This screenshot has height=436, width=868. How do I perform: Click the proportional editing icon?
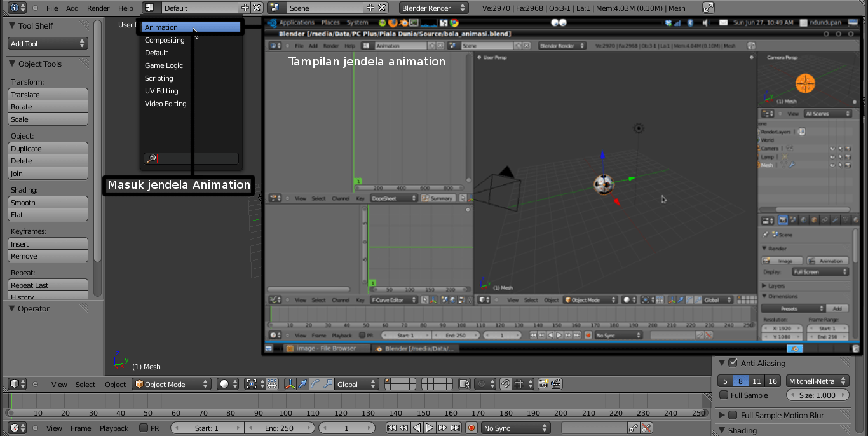tap(486, 385)
